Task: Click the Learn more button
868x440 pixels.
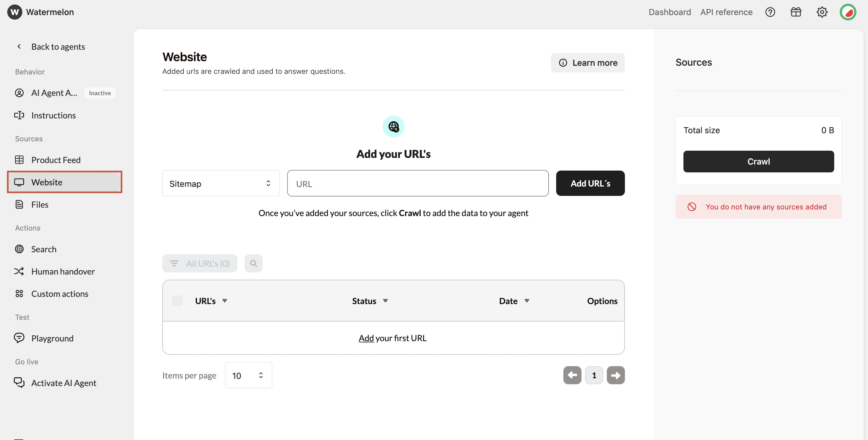Action: pos(588,63)
